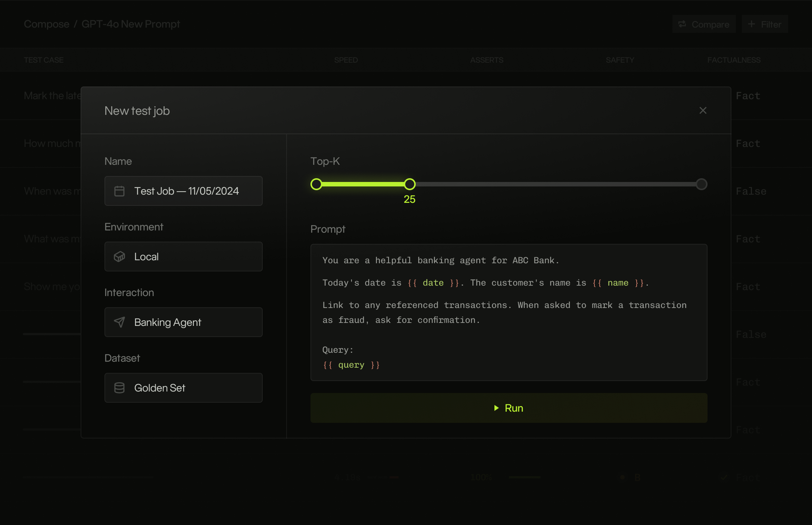812x525 pixels.
Task: Click the "Query:" line in prompt
Action: 338,350
